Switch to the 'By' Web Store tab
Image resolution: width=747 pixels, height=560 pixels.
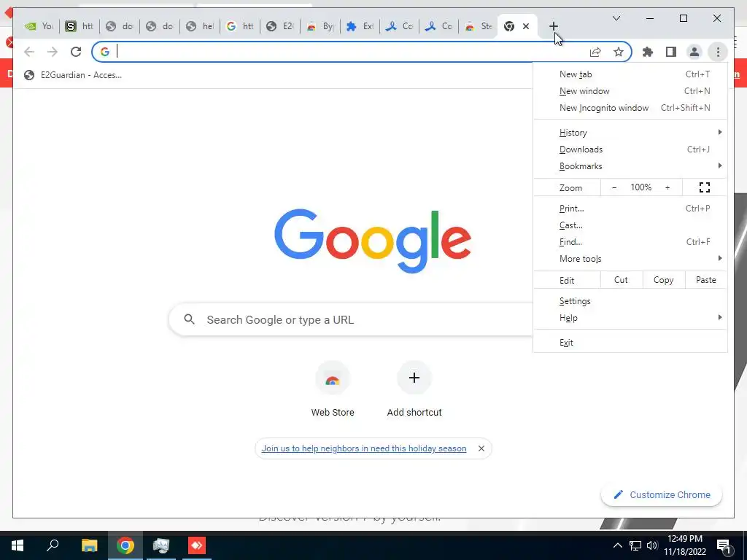coord(320,26)
